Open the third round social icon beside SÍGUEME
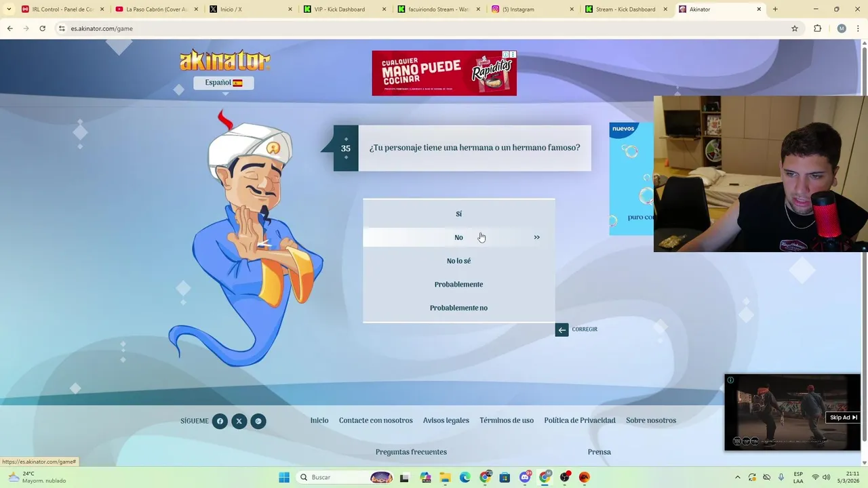Viewport: 868px width, 488px height. point(258,421)
